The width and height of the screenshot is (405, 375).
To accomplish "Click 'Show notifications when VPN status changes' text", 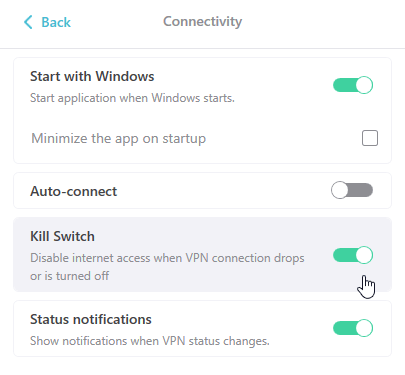I will [x=150, y=341].
